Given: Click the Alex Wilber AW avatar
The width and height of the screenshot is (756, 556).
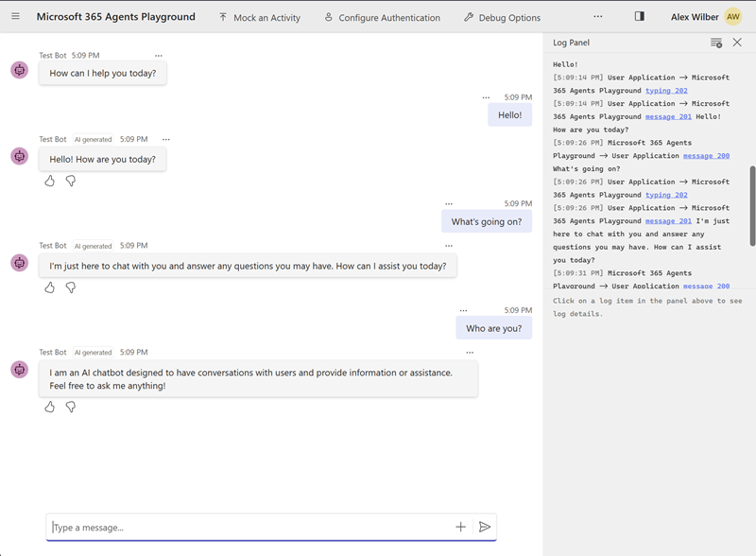Looking at the screenshot, I should pyautogui.click(x=733, y=17).
